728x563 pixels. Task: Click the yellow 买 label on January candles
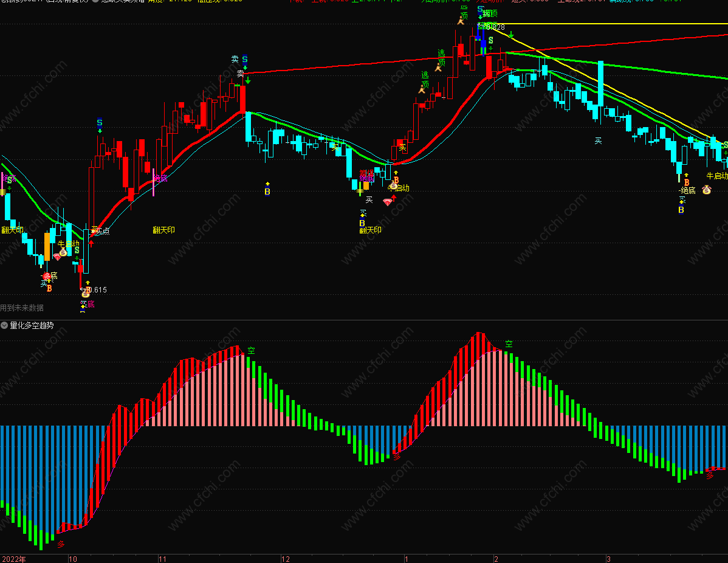tap(402, 148)
